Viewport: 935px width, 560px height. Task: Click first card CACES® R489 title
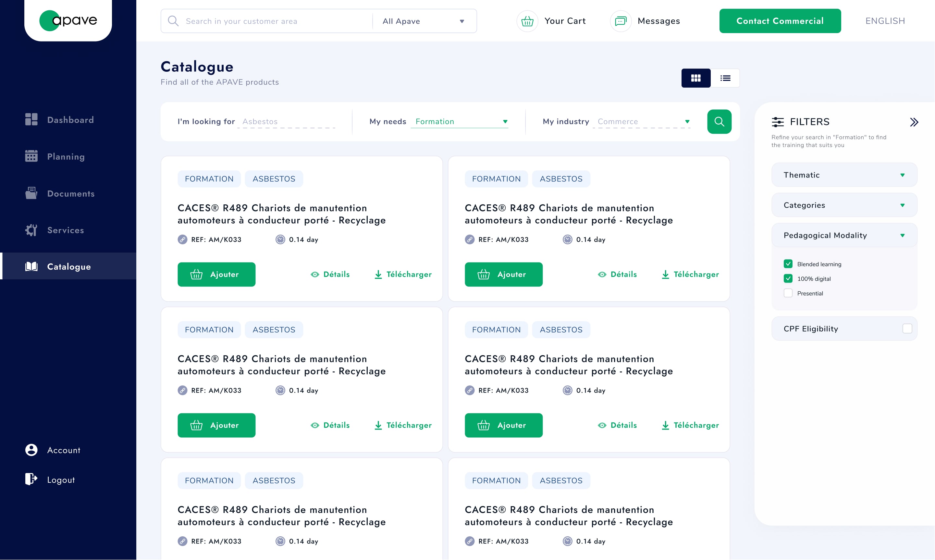pos(282,214)
